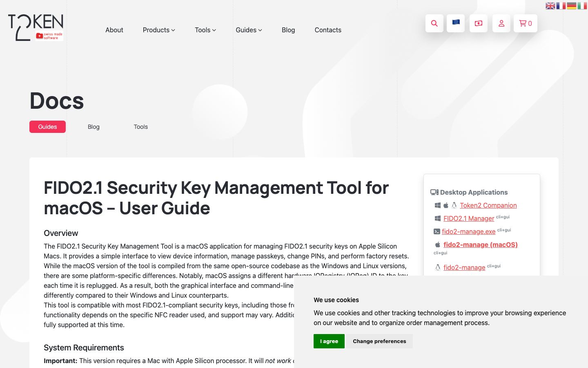The image size is (588, 368).
Task: Click Linux penguin icon beside Token2 Companion
Action: 454,205
